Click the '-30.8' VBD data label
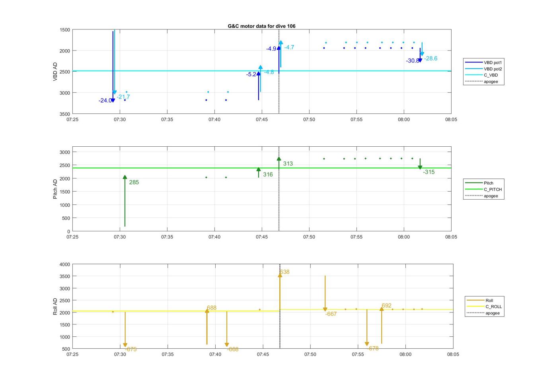Image resolution: width=557 pixels, height=392 pixels. 413,61
